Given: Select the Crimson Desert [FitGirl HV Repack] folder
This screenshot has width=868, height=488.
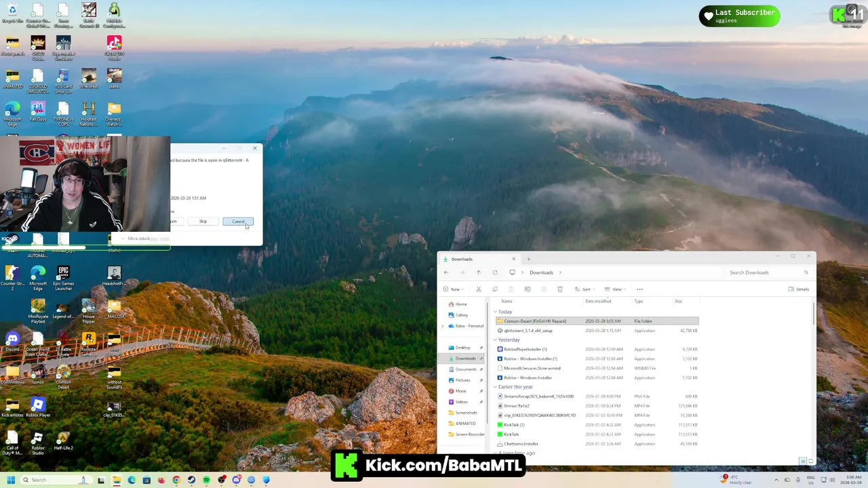Looking at the screenshot, I should coord(597,321).
